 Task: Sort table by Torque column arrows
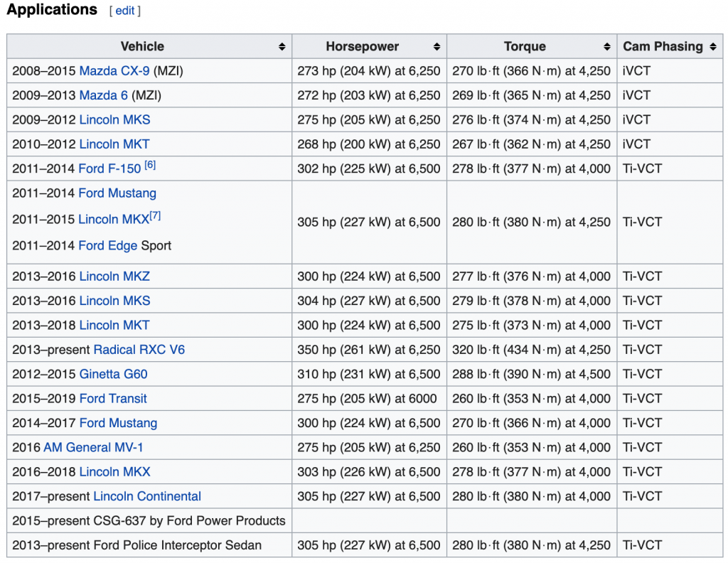click(607, 46)
